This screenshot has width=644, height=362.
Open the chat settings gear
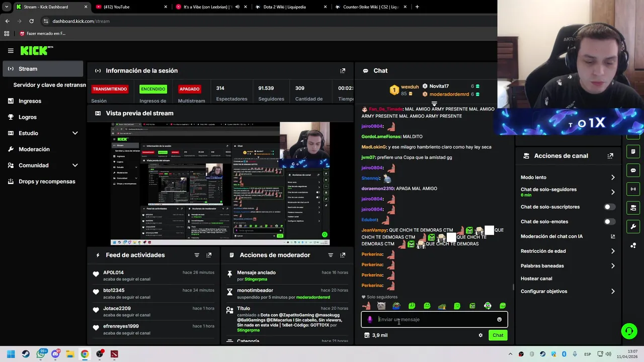pyautogui.click(x=480, y=335)
